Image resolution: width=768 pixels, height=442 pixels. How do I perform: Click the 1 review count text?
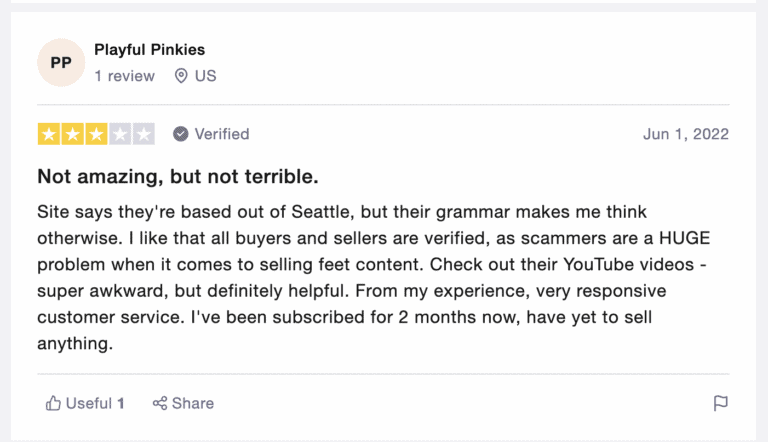[x=124, y=76]
